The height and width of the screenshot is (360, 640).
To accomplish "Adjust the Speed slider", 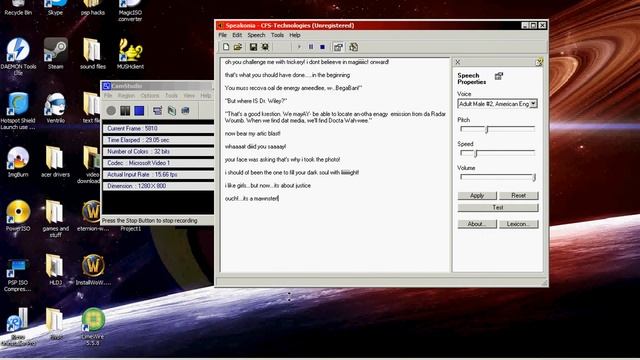I will click(476, 153).
